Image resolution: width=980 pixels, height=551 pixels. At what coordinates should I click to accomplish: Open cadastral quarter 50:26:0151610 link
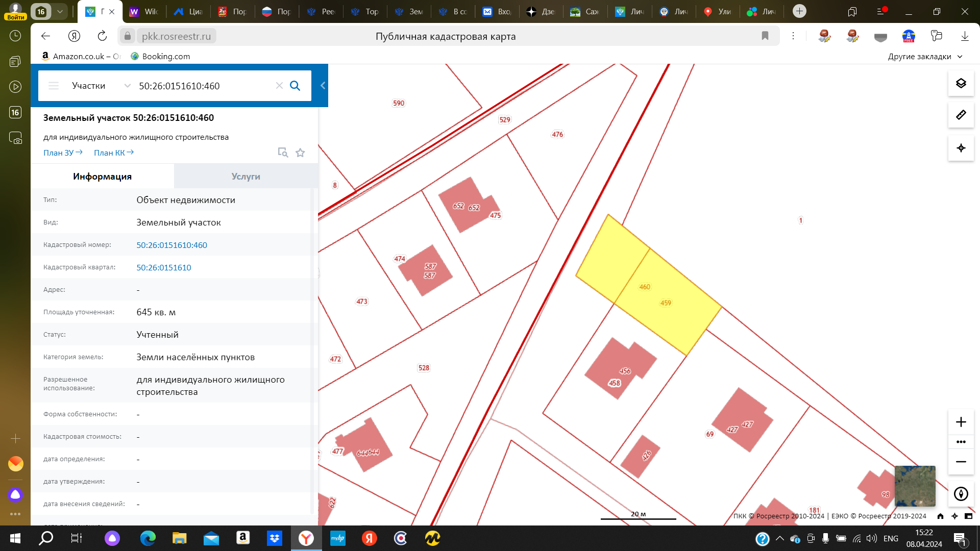click(x=163, y=267)
